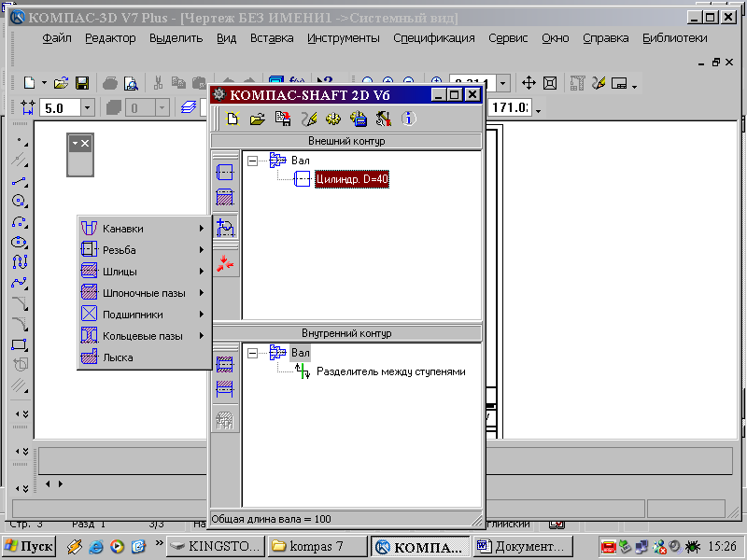Viewport: 747px width, 560px height.
Task: Open the Резьба submenu
Action: click(x=145, y=250)
